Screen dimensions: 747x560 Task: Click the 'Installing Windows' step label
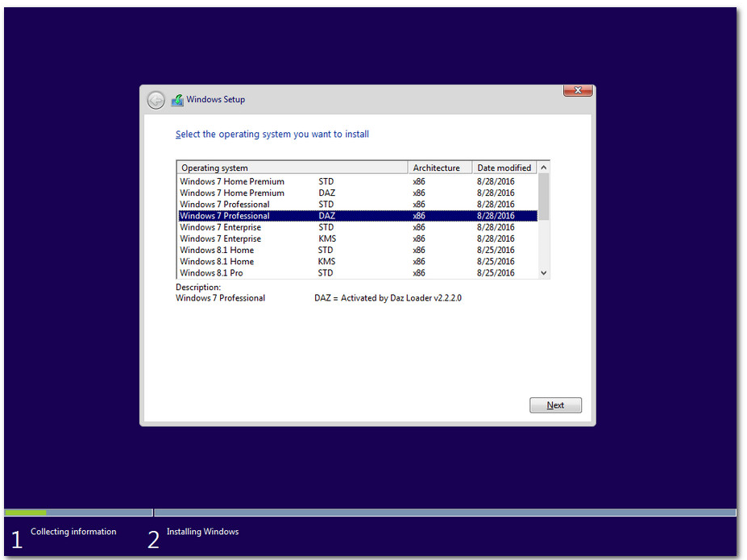pos(202,532)
